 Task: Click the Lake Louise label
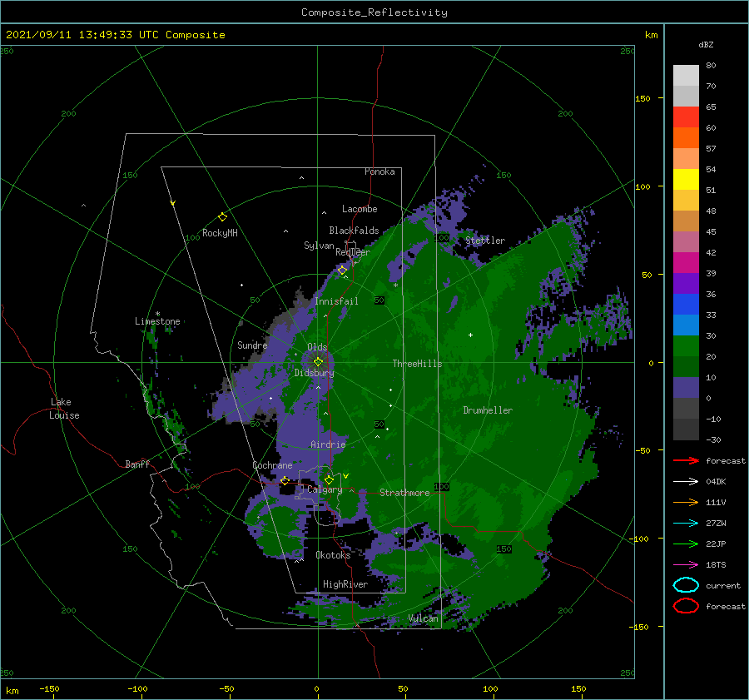(x=64, y=409)
